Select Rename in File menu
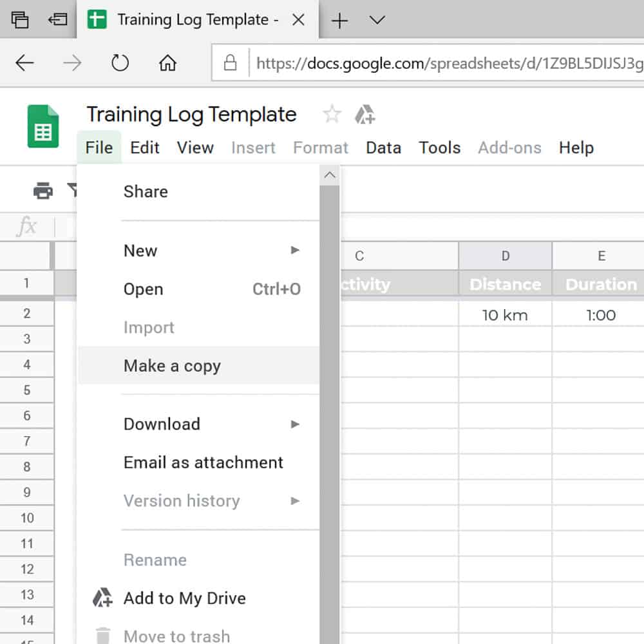644x644 pixels. coord(198,560)
